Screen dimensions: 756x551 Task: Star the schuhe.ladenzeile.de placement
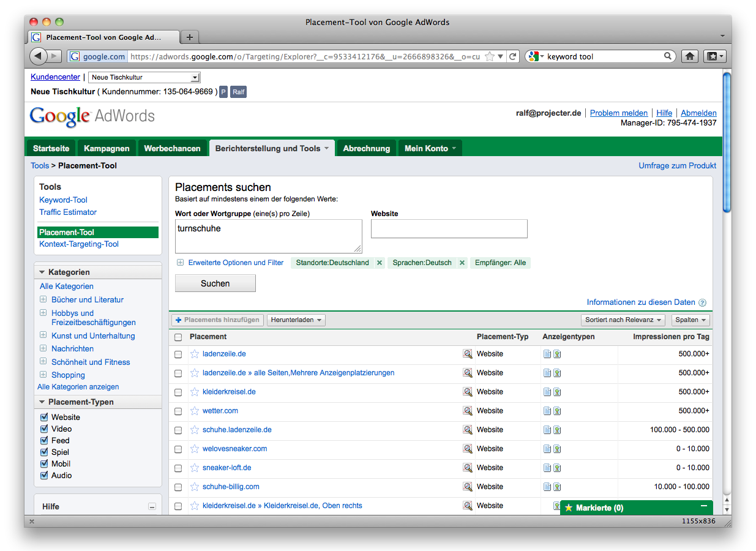(195, 430)
